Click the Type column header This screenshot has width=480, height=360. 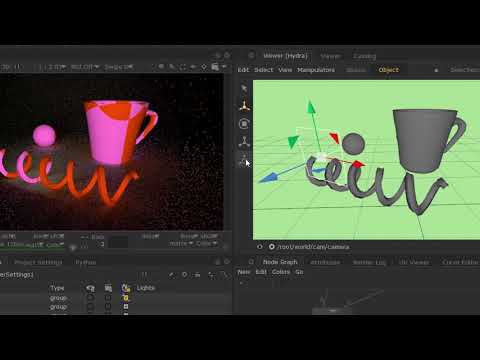[x=57, y=288]
